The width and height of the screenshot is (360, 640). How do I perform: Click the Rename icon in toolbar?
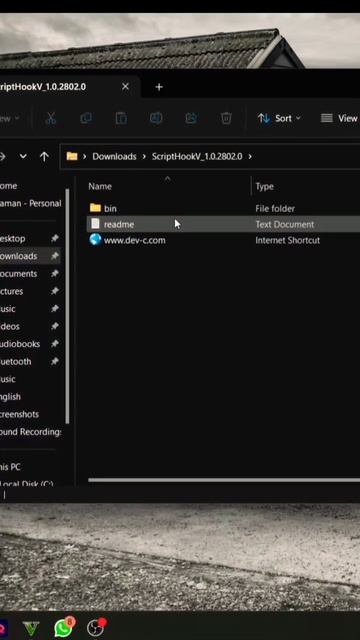pyautogui.click(x=156, y=118)
